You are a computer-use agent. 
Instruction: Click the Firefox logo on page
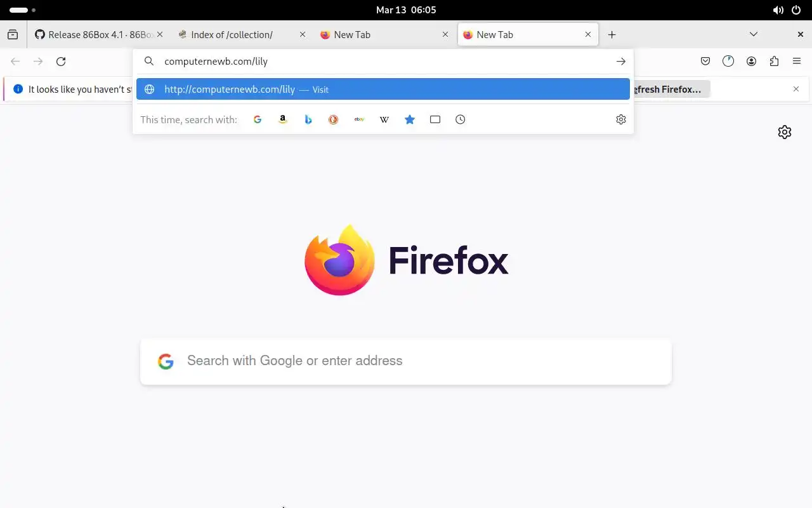(339, 260)
